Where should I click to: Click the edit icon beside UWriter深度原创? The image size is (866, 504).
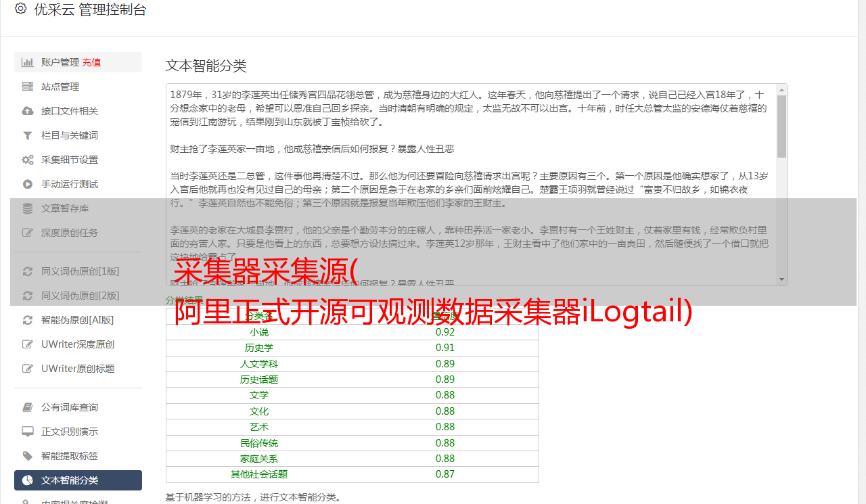point(28,344)
